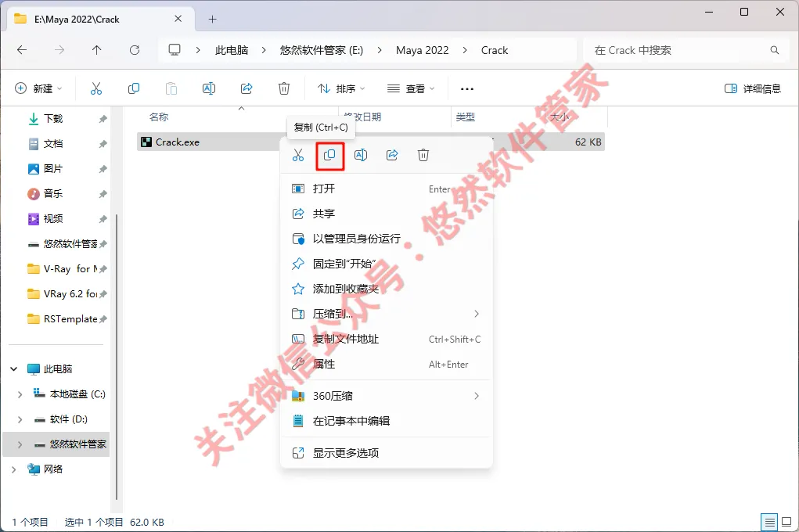The height and width of the screenshot is (532, 799).
Task: Click the Cut icon in the context menu
Action: 298,155
